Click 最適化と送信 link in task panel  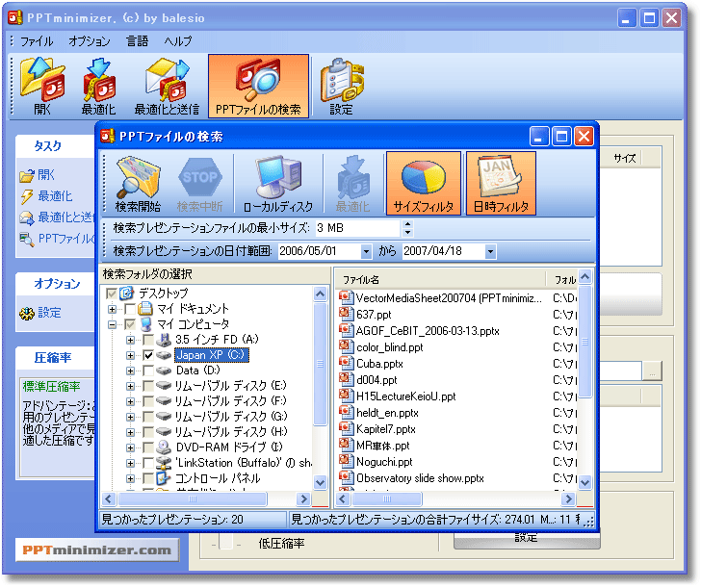tap(66, 217)
